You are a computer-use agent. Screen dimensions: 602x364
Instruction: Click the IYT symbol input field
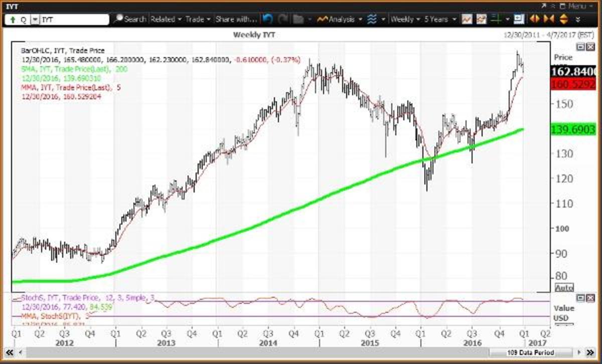coord(74,20)
